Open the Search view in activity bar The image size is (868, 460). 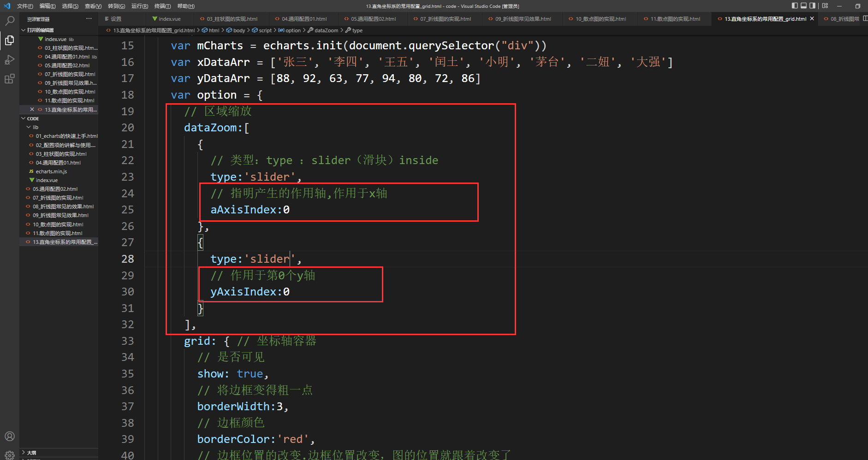coord(9,21)
